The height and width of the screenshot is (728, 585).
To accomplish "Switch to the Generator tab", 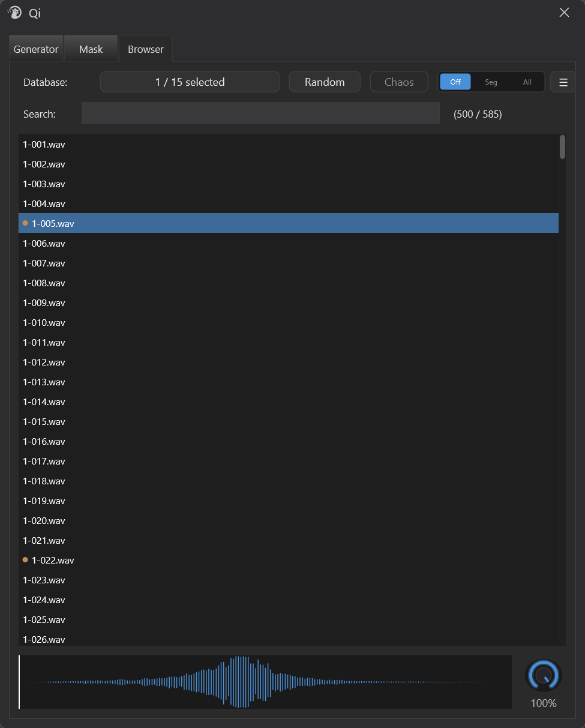I will 36,49.
